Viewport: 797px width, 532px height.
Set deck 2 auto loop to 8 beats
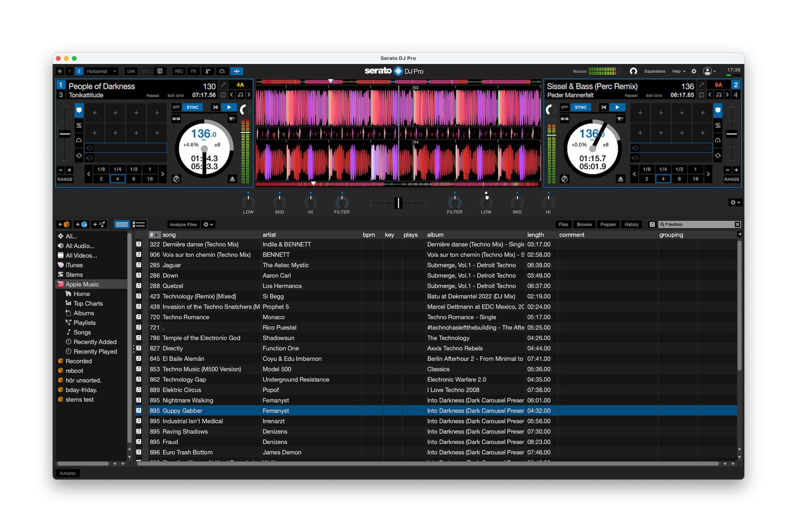coord(679,179)
